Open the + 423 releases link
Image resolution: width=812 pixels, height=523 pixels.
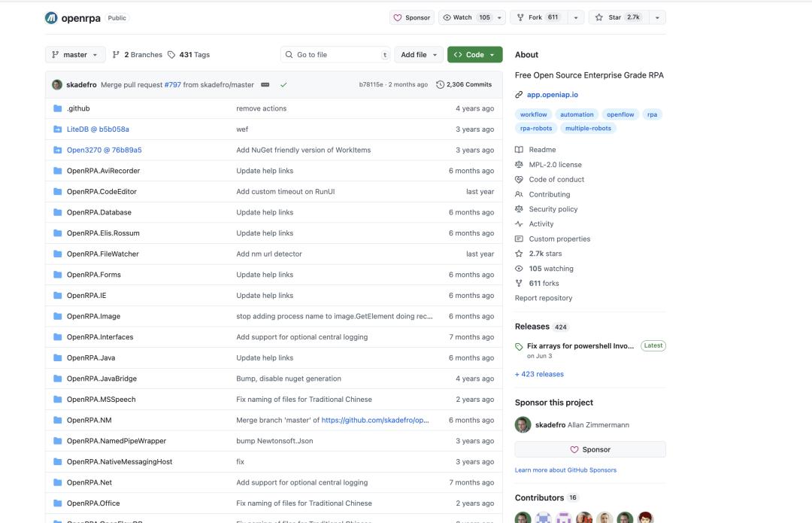coord(539,374)
